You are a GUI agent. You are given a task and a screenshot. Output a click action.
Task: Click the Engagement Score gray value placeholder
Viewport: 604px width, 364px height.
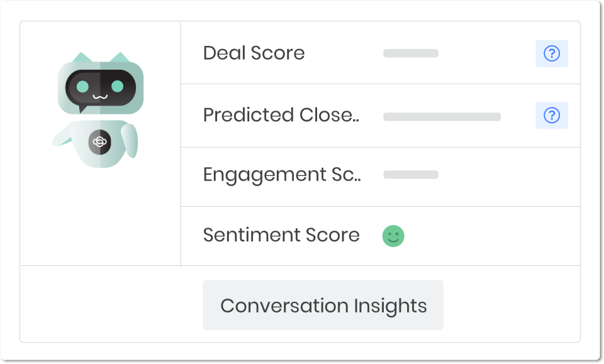coord(411,175)
